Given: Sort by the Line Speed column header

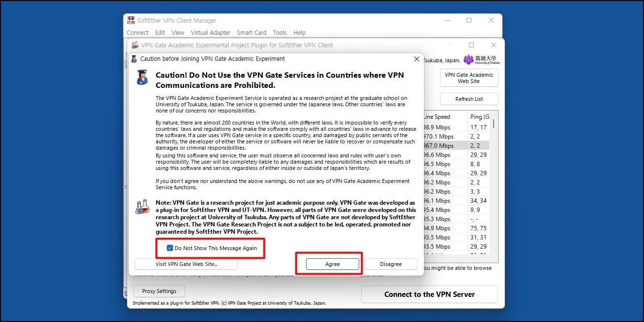Looking at the screenshot, I should click(x=445, y=117).
